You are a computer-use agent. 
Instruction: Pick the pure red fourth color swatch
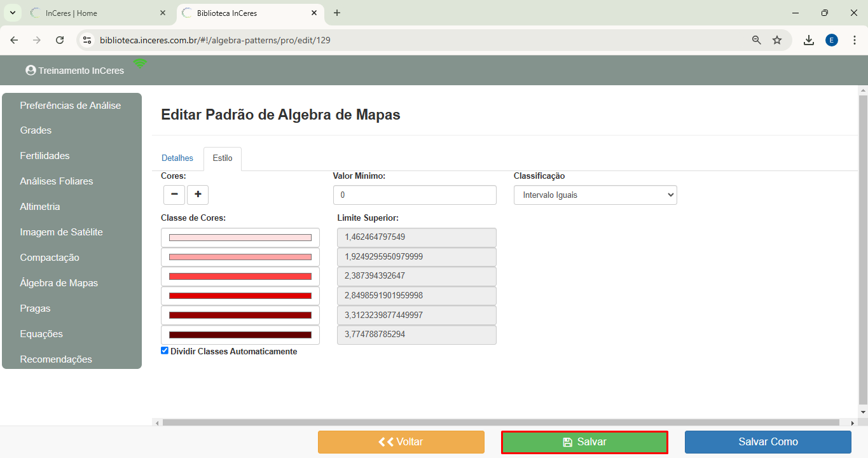pos(240,296)
